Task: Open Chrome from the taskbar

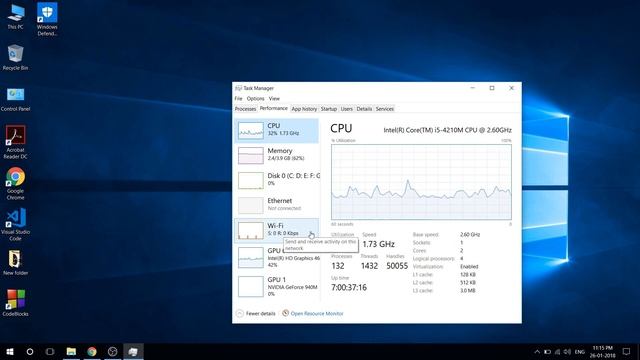Action: 92,351
